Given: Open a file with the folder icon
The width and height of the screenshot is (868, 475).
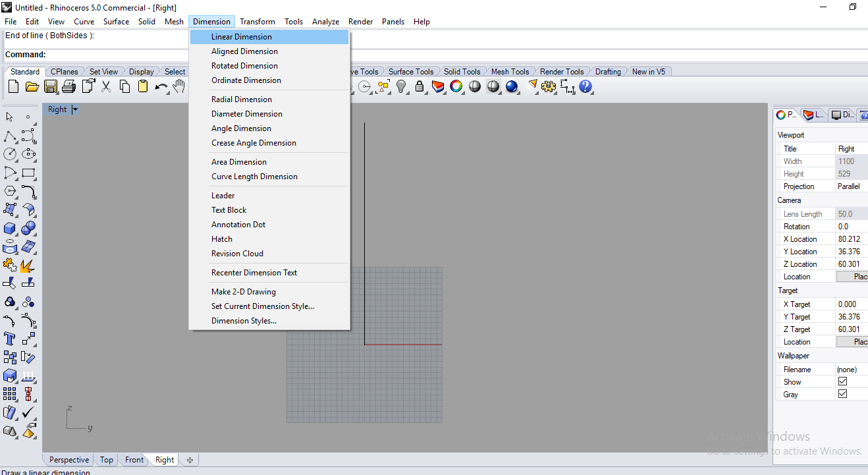Looking at the screenshot, I should 32,86.
